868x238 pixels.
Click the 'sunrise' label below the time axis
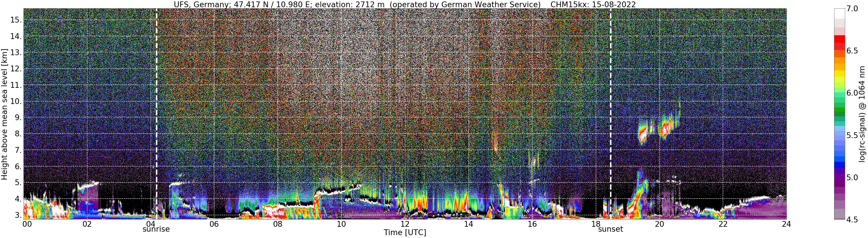pos(156,229)
